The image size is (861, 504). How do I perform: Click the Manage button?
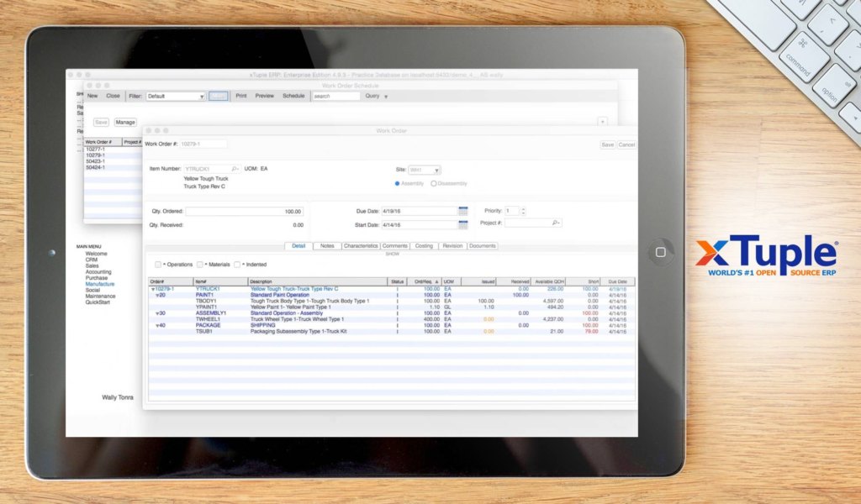[x=125, y=123]
